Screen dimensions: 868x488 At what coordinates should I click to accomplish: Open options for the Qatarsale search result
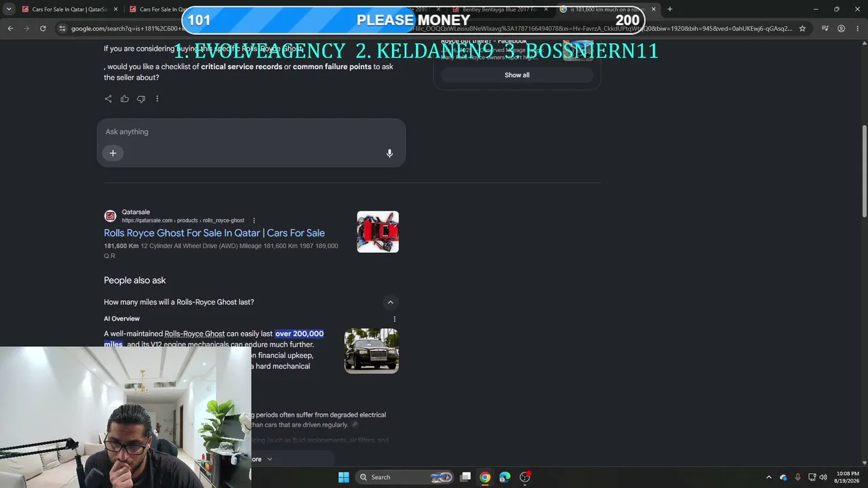(254, 220)
